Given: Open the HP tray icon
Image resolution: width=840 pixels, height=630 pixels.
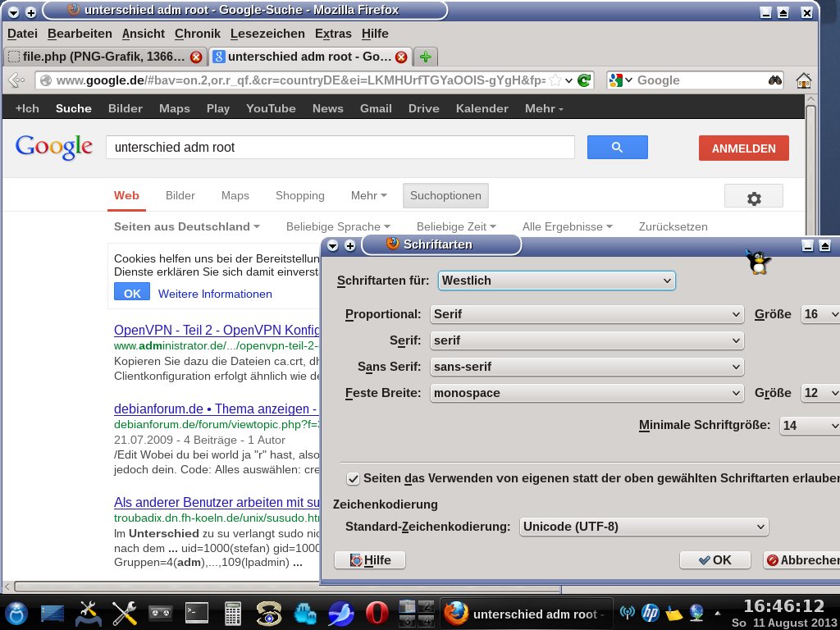Looking at the screenshot, I should tap(651, 612).
